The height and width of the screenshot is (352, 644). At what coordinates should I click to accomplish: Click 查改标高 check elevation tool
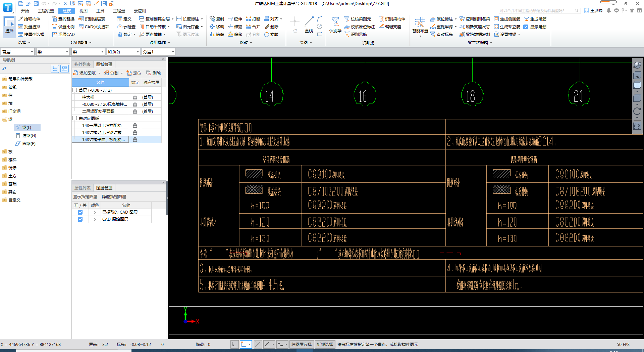pos(441,34)
